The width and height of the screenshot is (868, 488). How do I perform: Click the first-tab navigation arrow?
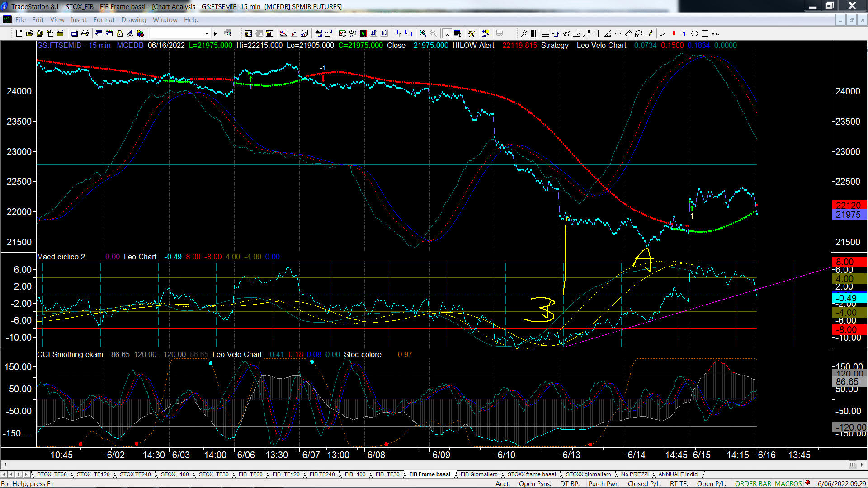pyautogui.click(x=4, y=474)
